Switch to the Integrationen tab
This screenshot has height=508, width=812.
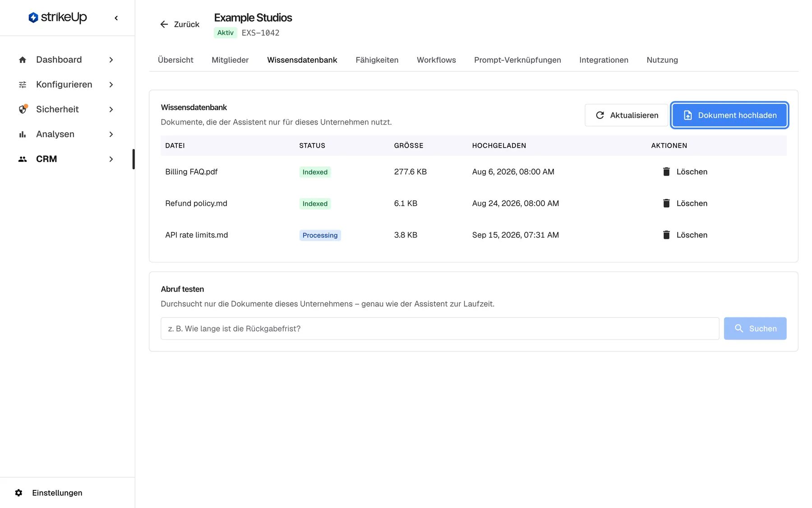point(604,60)
